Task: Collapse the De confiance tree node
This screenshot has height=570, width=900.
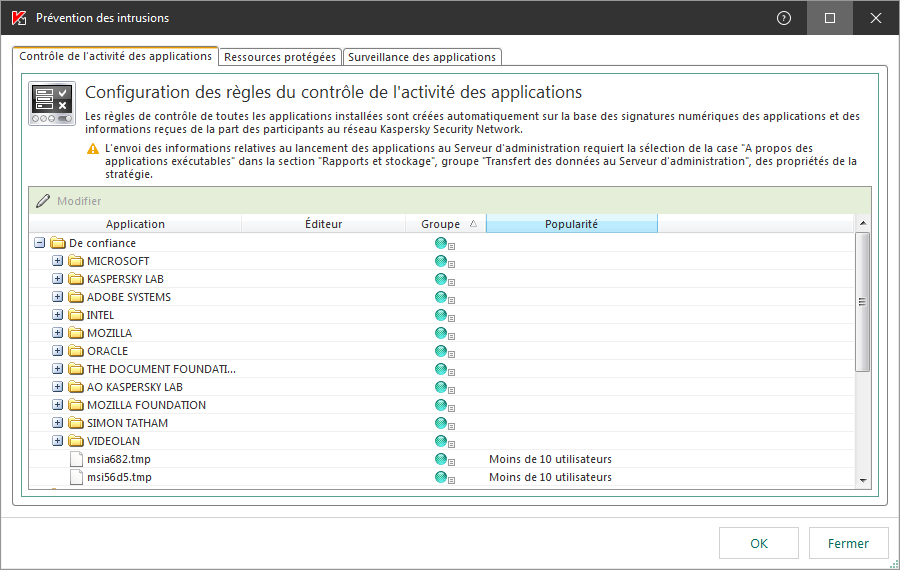Action: click(x=40, y=243)
